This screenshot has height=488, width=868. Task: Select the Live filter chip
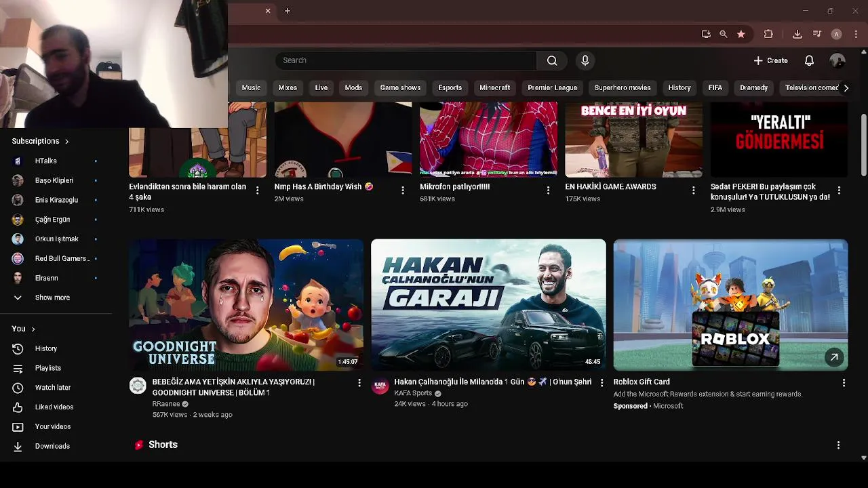pyautogui.click(x=321, y=87)
